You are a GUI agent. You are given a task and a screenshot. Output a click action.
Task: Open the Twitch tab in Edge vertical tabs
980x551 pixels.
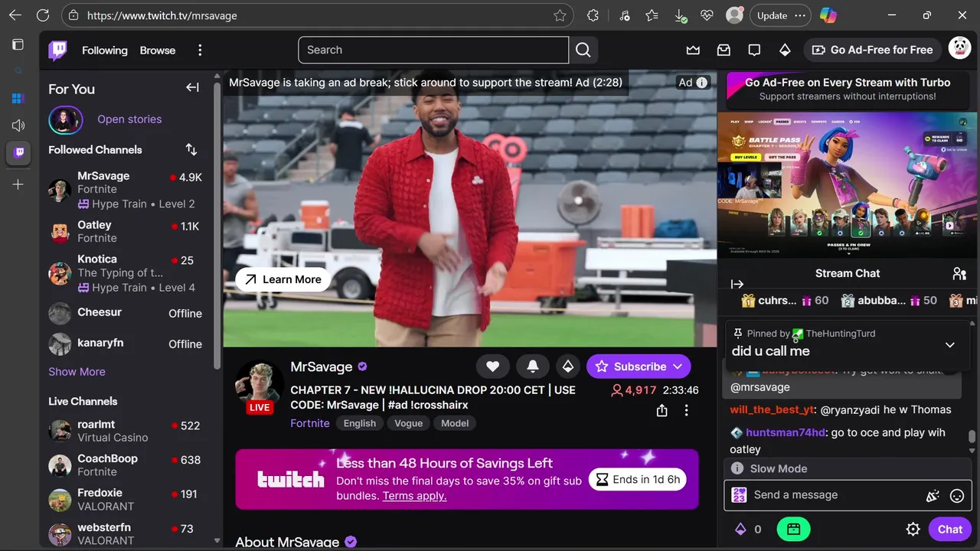click(x=18, y=152)
